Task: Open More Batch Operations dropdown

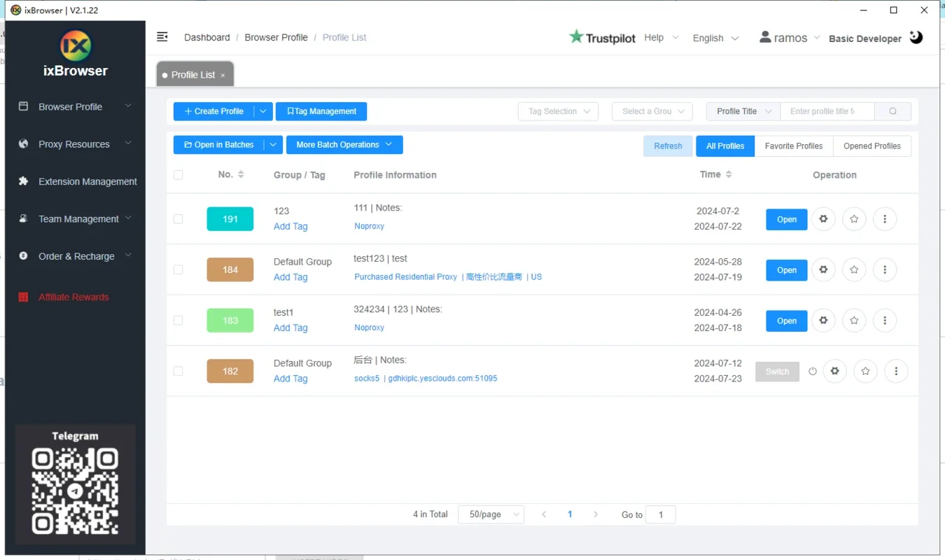Action: 344,145
